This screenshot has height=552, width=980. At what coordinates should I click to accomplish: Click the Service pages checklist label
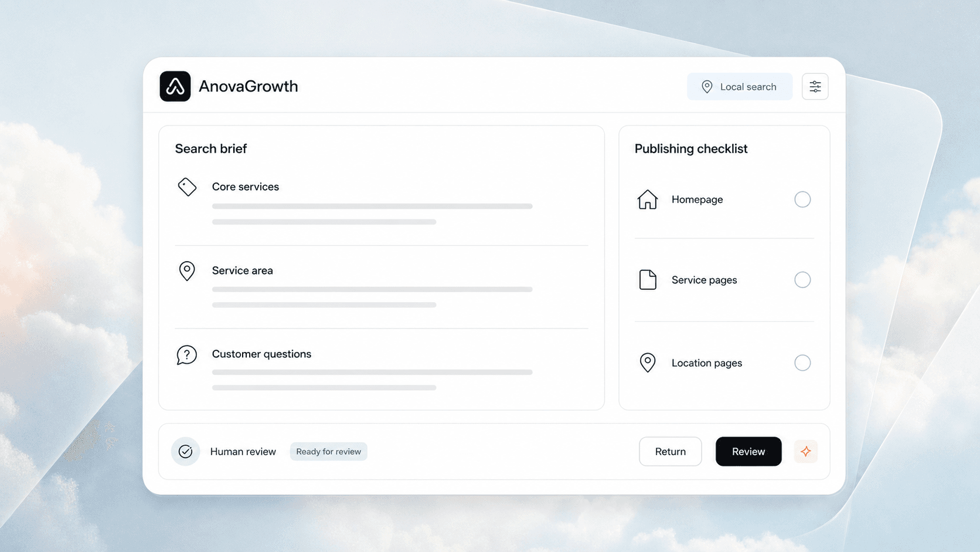pyautogui.click(x=705, y=280)
